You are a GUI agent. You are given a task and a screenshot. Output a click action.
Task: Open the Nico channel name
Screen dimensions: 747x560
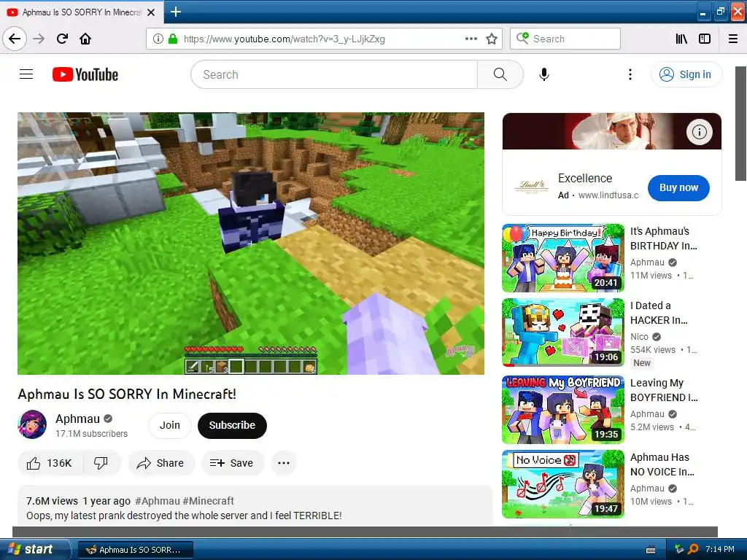[x=639, y=337]
